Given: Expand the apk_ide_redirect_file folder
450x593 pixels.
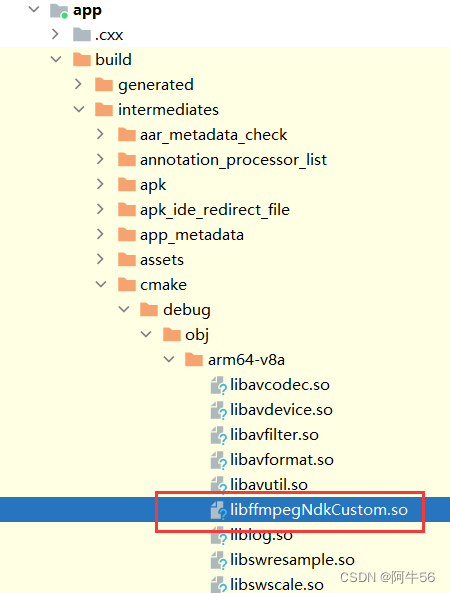Looking at the screenshot, I should point(100,209).
